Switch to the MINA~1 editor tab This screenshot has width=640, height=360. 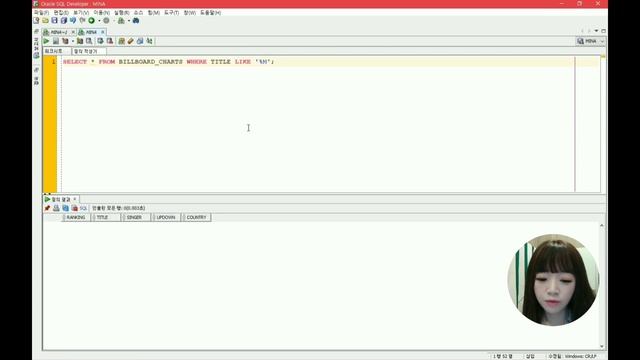pyautogui.click(x=59, y=32)
